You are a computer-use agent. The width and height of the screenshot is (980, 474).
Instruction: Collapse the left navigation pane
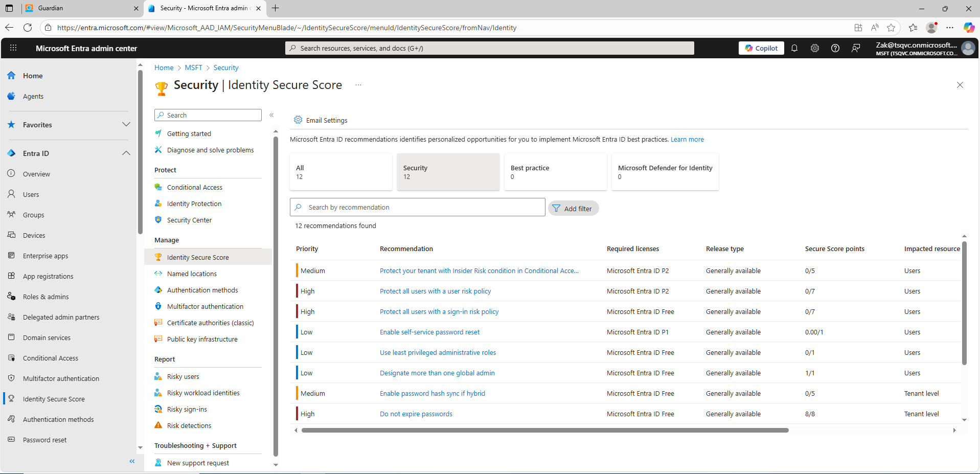click(x=132, y=461)
